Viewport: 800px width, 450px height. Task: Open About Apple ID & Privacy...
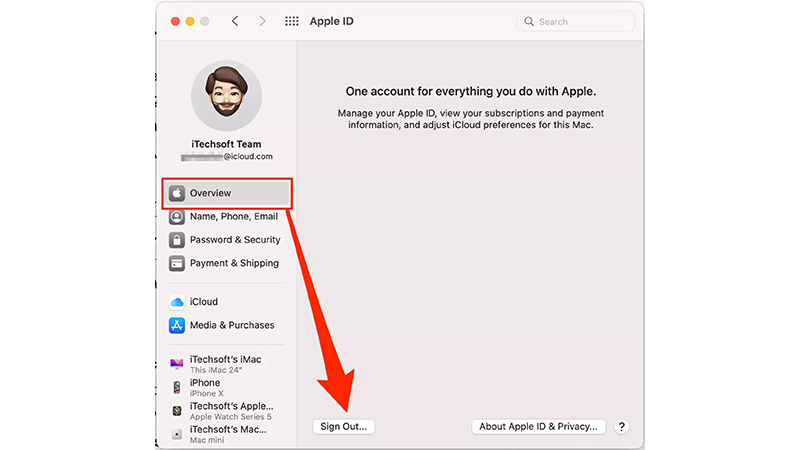538,427
